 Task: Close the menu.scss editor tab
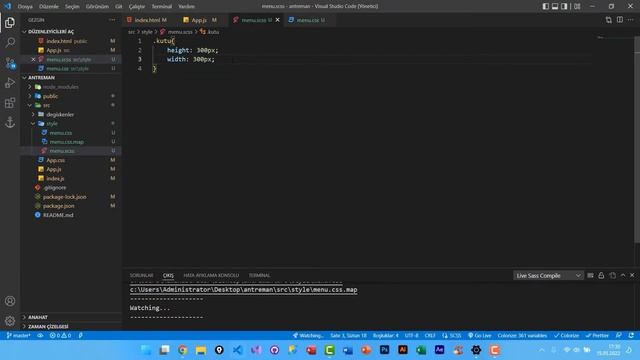click(278, 20)
